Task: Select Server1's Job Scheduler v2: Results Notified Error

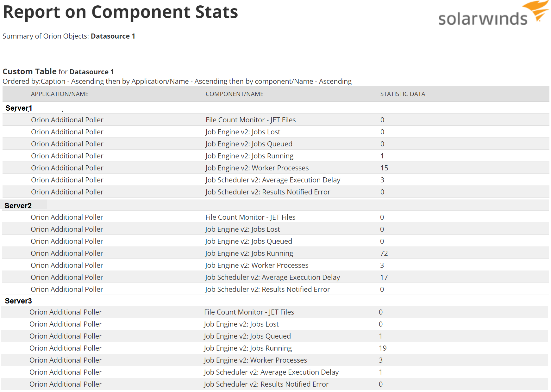Action: [268, 192]
